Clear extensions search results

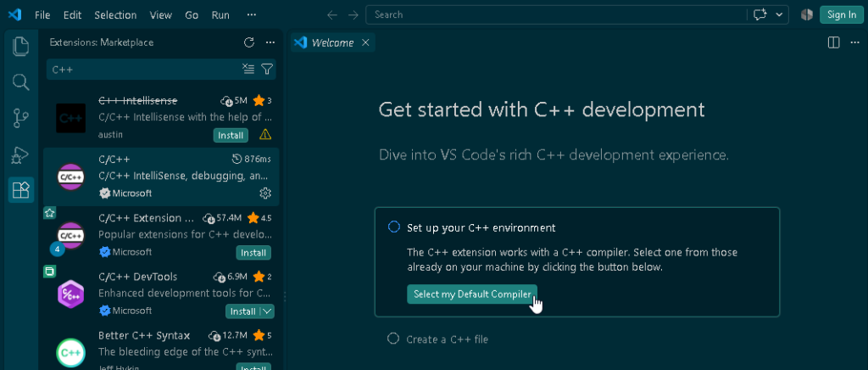point(248,70)
